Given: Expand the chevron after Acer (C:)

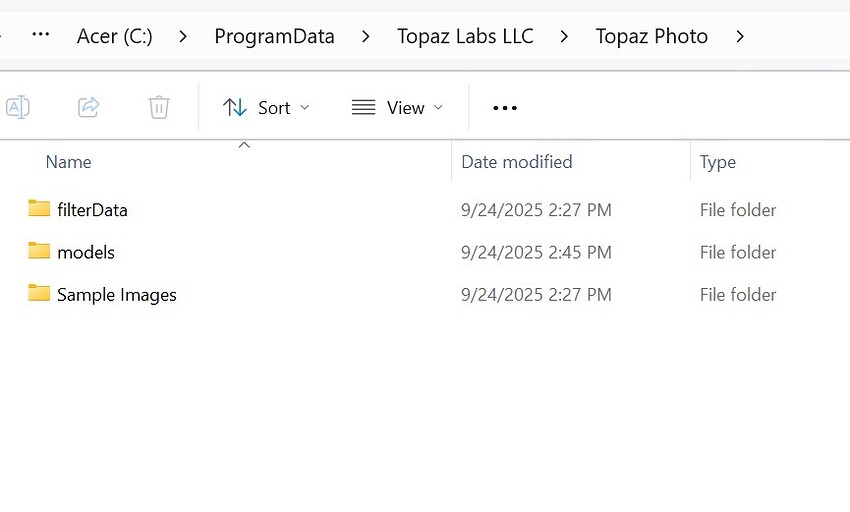Looking at the screenshot, I should click(x=183, y=37).
